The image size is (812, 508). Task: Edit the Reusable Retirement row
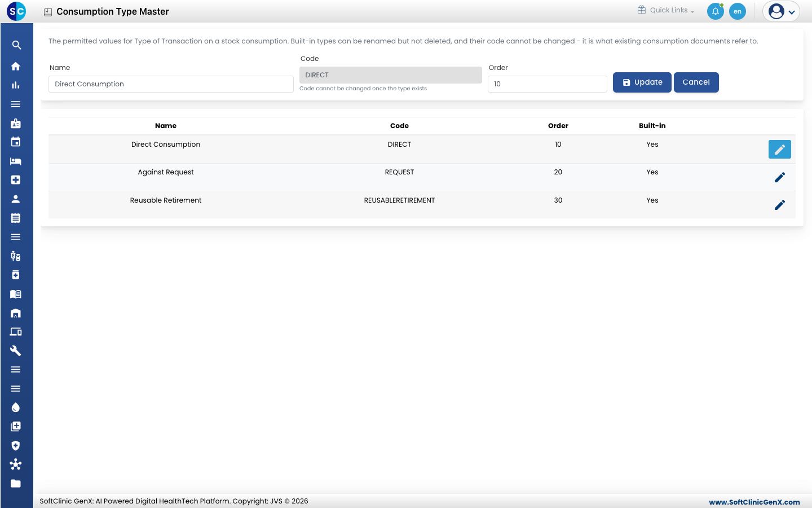(x=780, y=205)
